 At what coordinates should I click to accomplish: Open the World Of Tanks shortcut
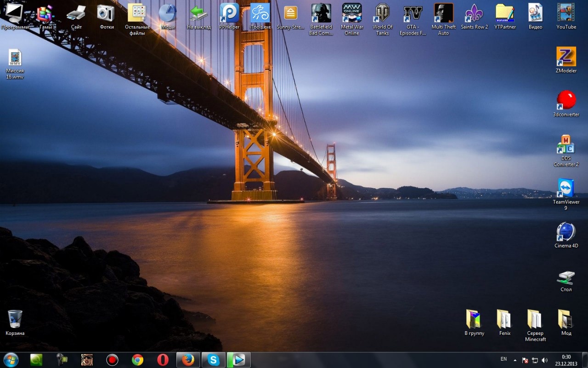382,13
